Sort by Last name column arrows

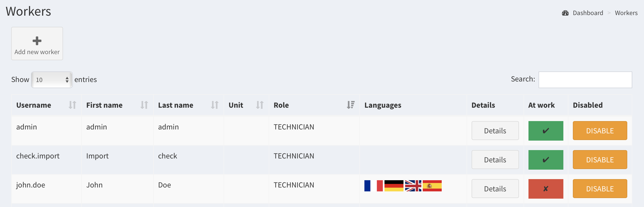coord(215,105)
